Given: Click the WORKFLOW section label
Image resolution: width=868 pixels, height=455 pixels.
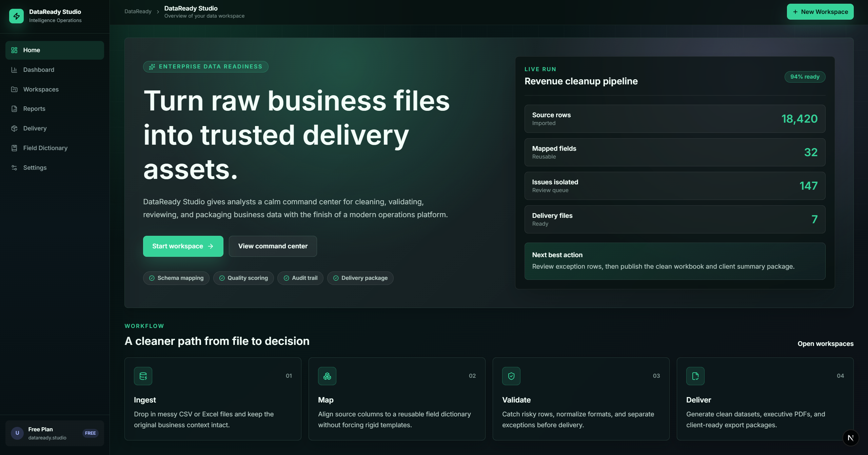Looking at the screenshot, I should tap(144, 326).
